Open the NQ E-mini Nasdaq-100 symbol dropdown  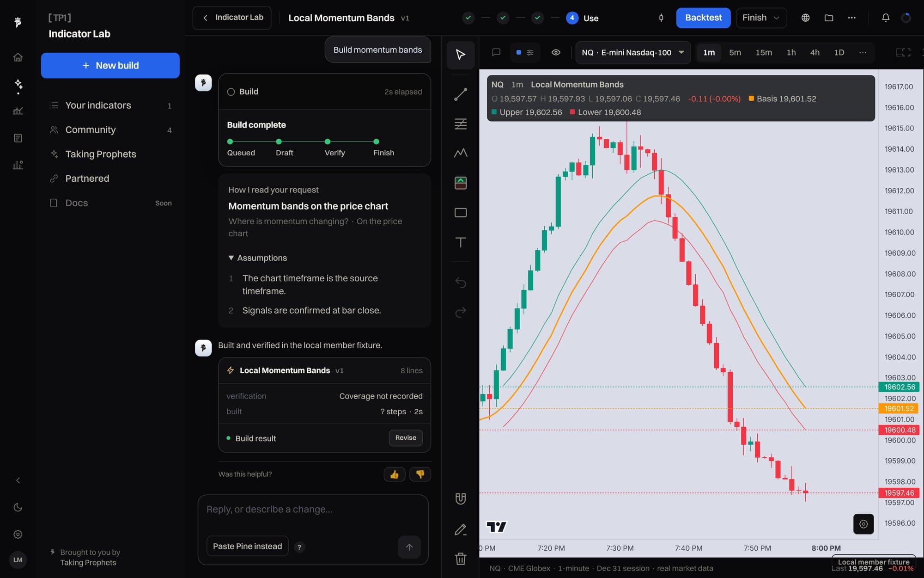click(x=633, y=52)
